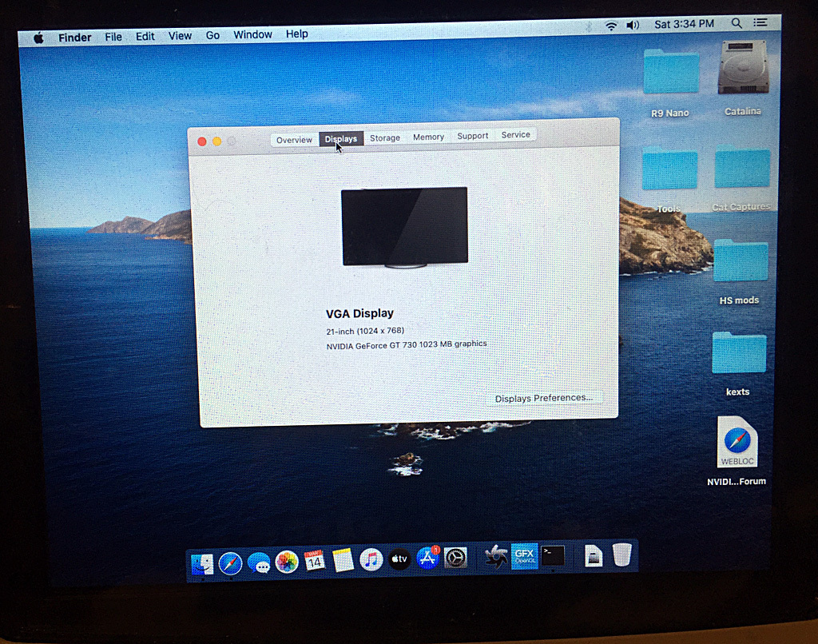This screenshot has width=818, height=644.
Task: Minimize the About This Mac window
Action: [217, 141]
